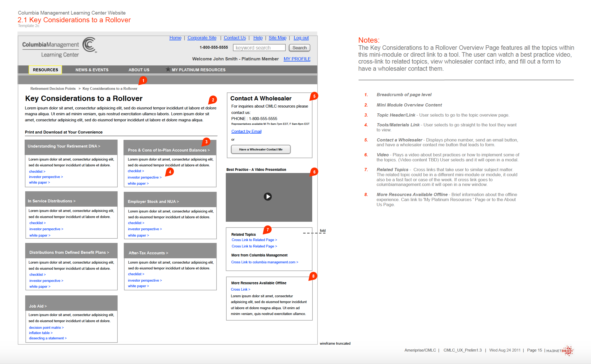Open white paper under Defined Benefit Plans

(x=40, y=286)
